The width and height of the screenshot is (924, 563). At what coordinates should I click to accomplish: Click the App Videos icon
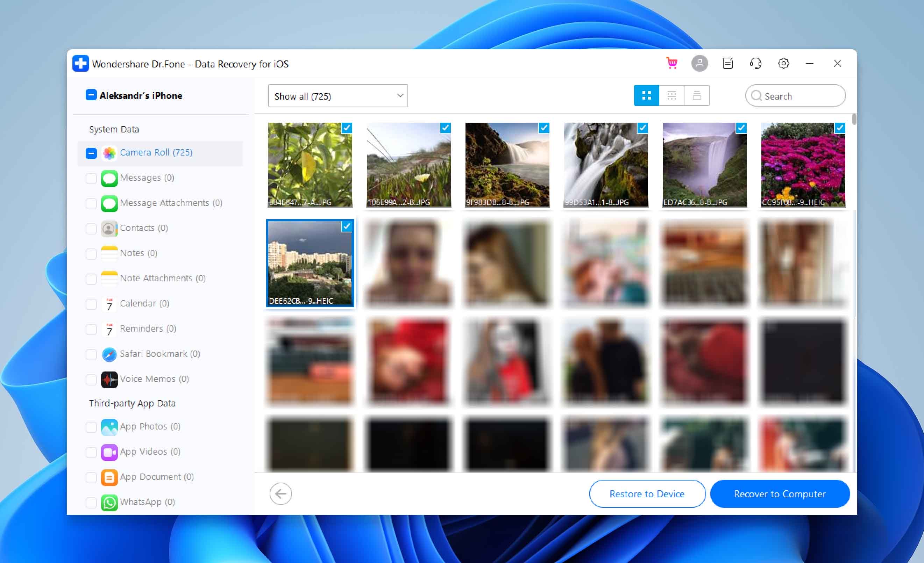pyautogui.click(x=109, y=452)
